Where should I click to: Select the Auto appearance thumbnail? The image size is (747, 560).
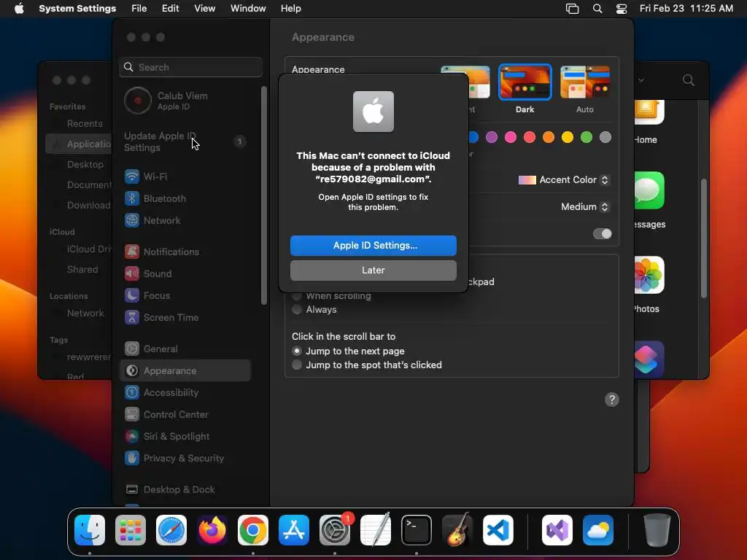click(x=585, y=82)
